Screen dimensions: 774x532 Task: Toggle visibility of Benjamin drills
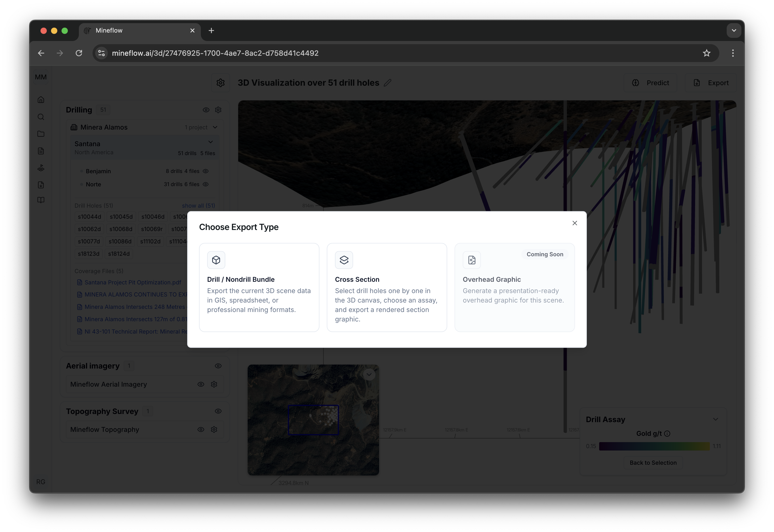click(x=206, y=171)
